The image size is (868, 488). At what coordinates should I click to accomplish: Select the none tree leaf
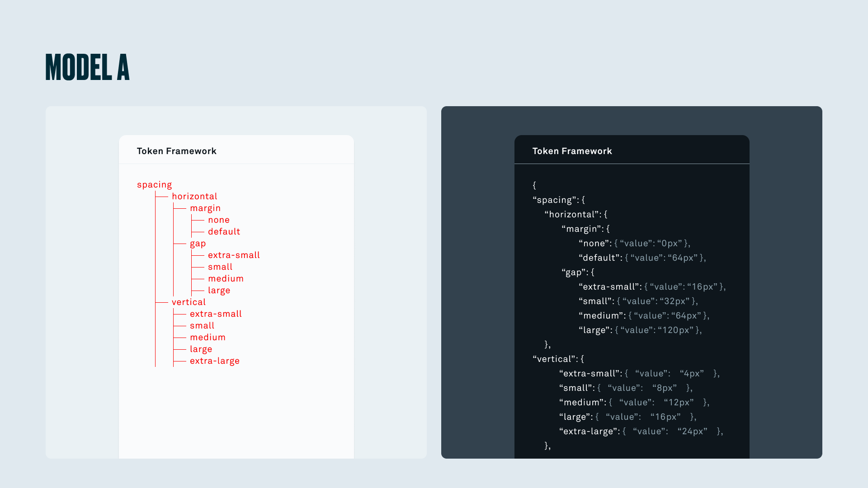tap(219, 220)
